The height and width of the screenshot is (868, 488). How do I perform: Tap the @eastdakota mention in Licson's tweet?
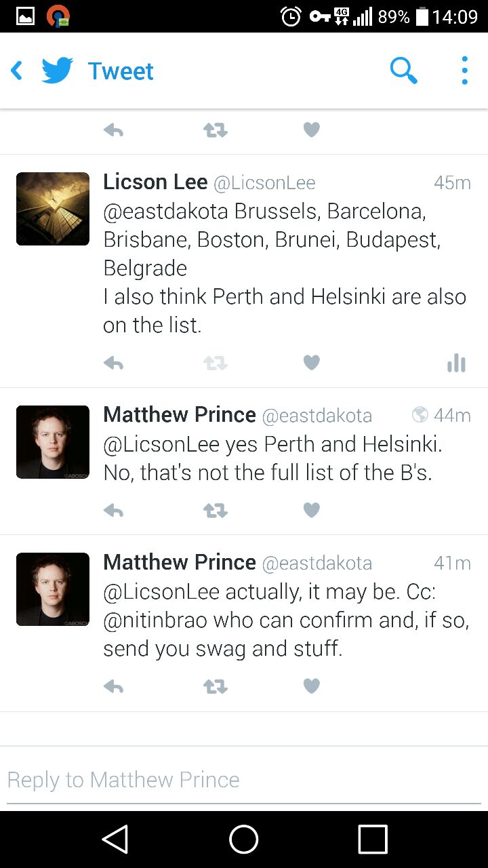pos(165,212)
